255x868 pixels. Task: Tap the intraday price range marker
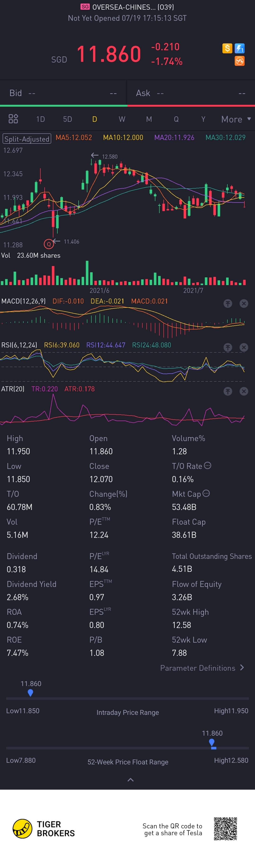pos(30,693)
